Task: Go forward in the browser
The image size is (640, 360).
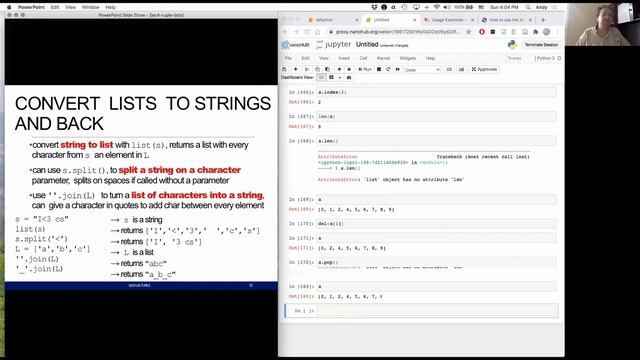Action: click(296, 32)
